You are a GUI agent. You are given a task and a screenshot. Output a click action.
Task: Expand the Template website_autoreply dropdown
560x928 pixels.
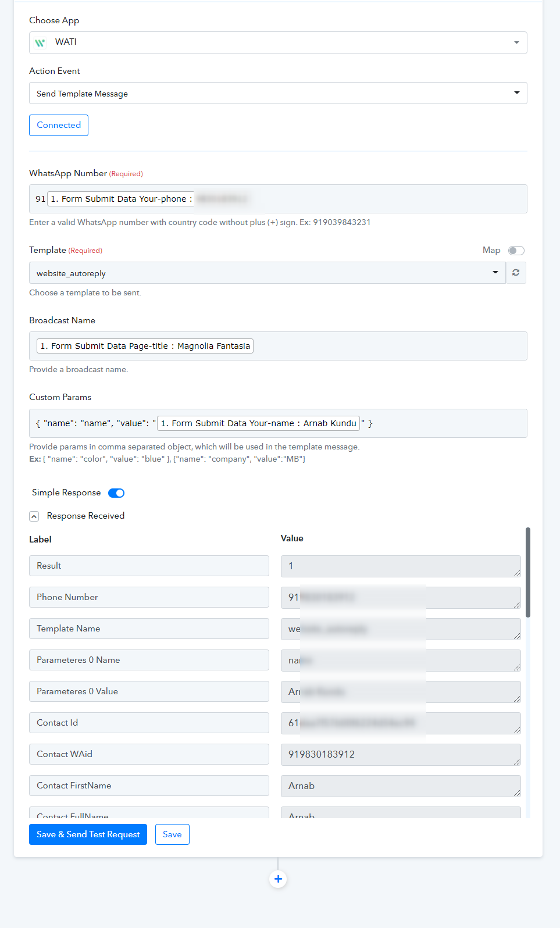[267, 273]
